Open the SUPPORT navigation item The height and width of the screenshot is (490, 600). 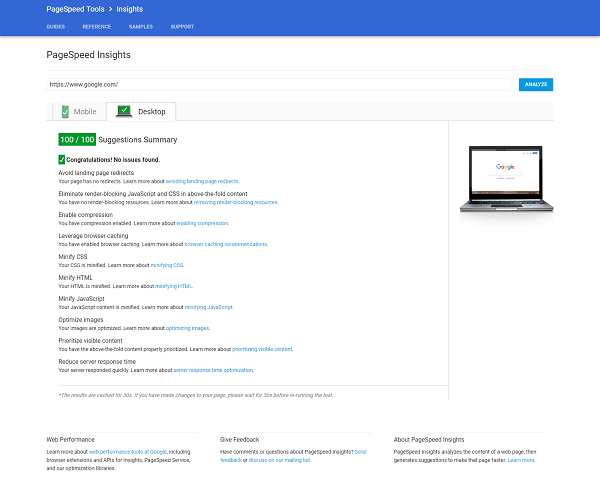click(x=182, y=27)
